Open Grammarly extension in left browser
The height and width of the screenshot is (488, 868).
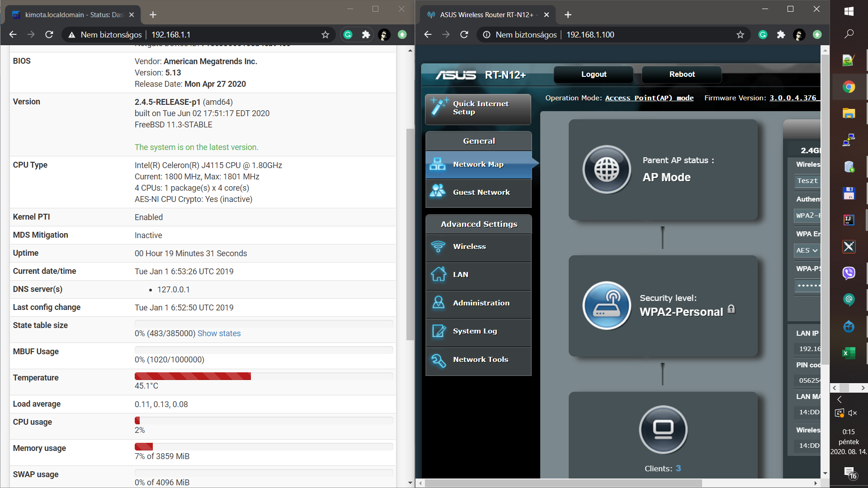pyautogui.click(x=348, y=35)
